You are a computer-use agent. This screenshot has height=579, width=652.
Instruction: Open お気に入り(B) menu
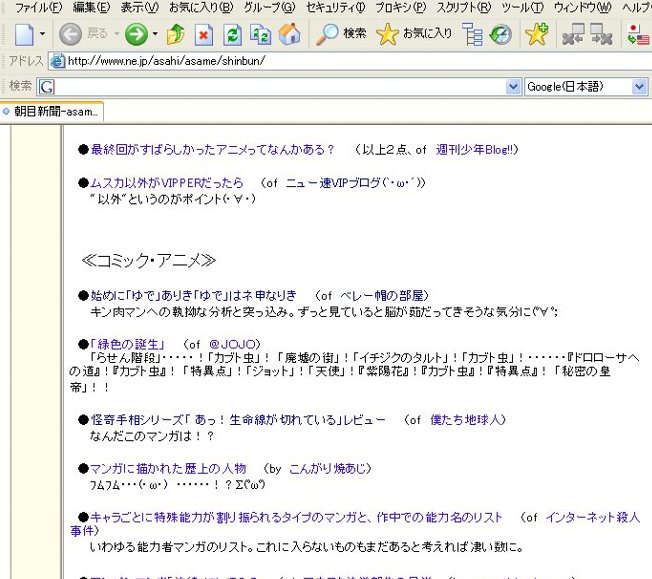201,7
